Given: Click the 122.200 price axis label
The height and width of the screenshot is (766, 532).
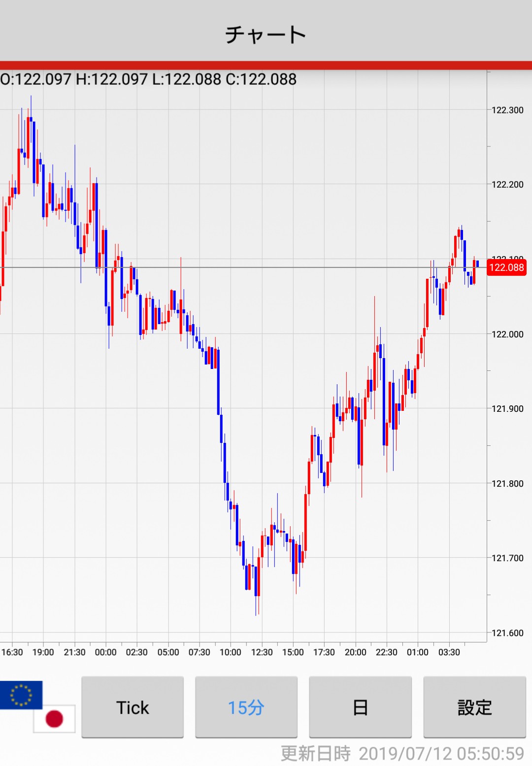Looking at the screenshot, I should point(507,184).
